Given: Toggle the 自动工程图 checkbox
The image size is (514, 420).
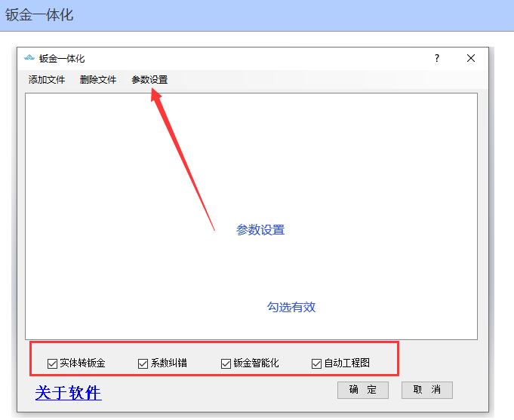Looking at the screenshot, I should (316, 363).
